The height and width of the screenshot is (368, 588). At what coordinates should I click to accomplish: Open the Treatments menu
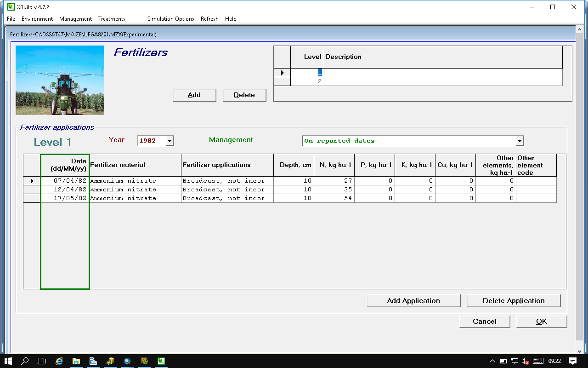112,19
